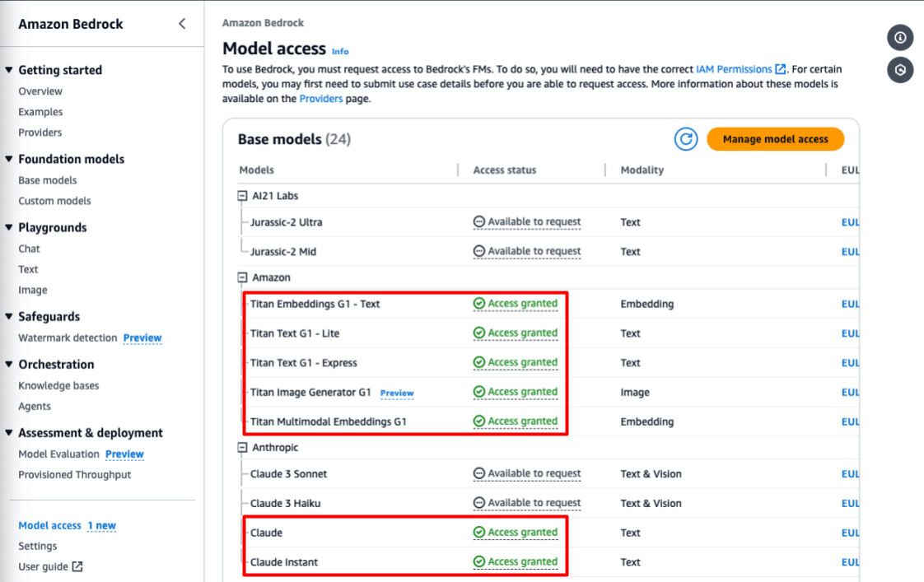Collapse the Amazon provider group
Viewport: 924px width, 582px height.
click(243, 278)
